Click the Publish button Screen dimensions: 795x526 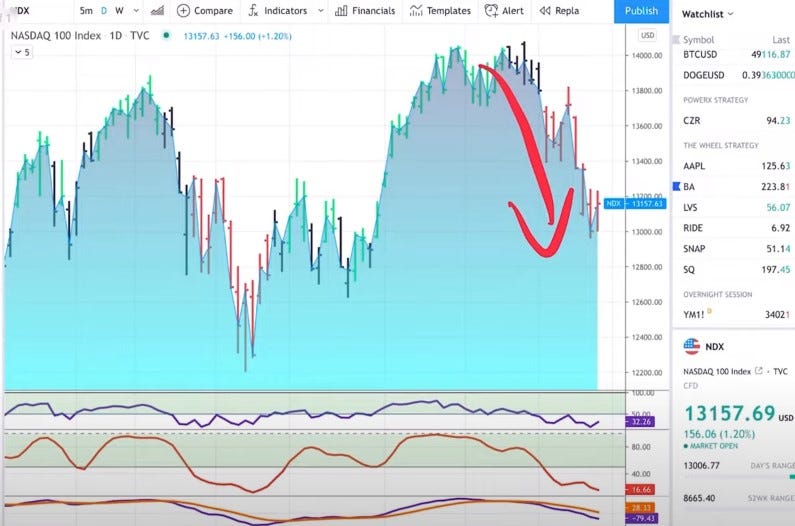(x=641, y=11)
